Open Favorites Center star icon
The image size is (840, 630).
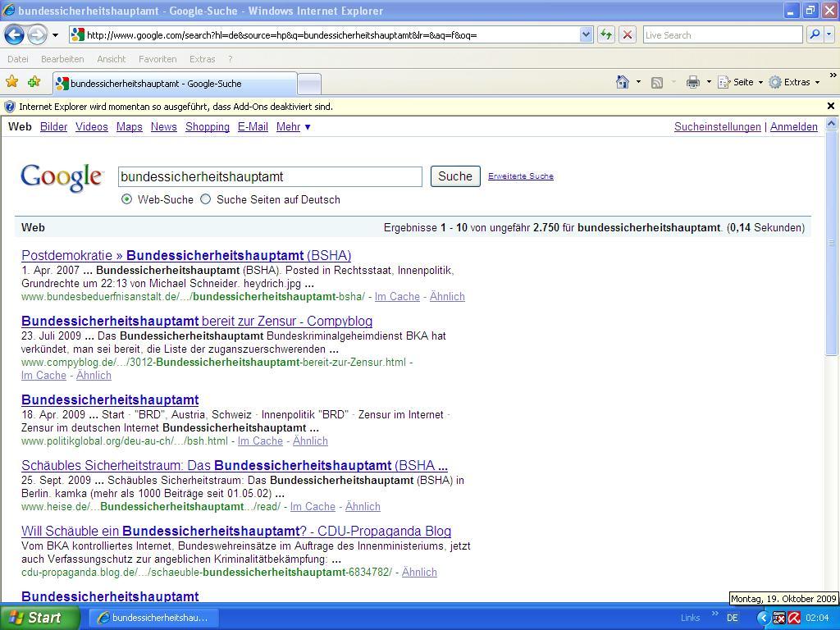coord(11,82)
